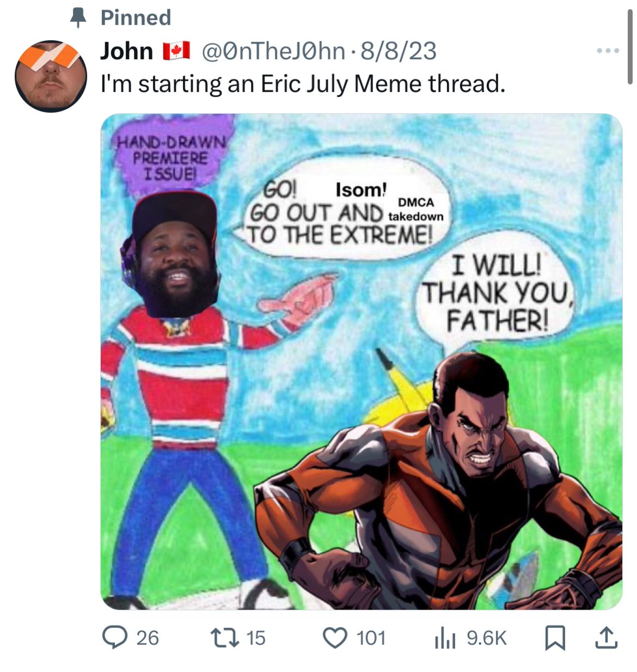Bookmark this tweet
This screenshot has height=672, width=637.
pos(555,638)
